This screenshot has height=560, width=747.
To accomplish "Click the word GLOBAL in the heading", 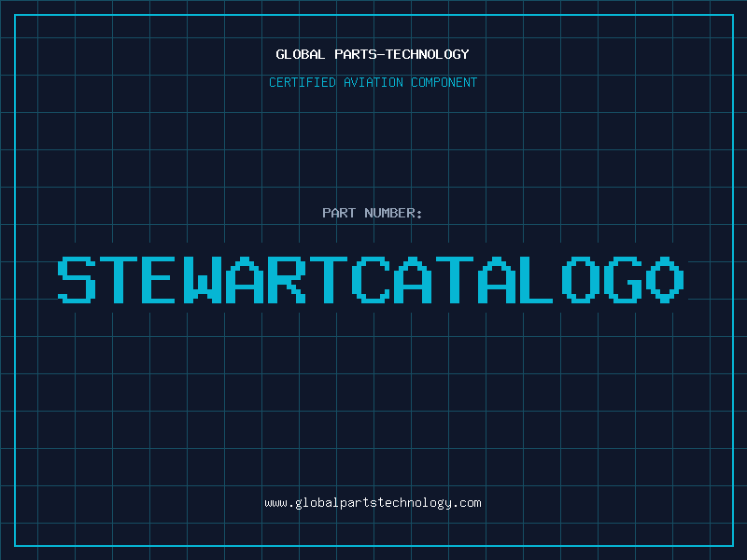I will (x=301, y=54).
